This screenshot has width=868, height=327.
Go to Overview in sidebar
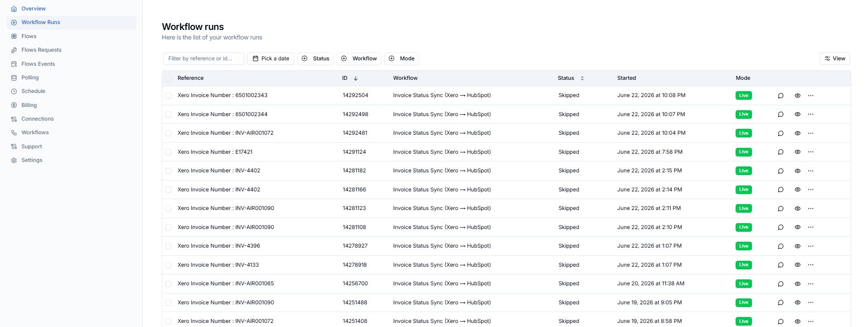pos(34,9)
